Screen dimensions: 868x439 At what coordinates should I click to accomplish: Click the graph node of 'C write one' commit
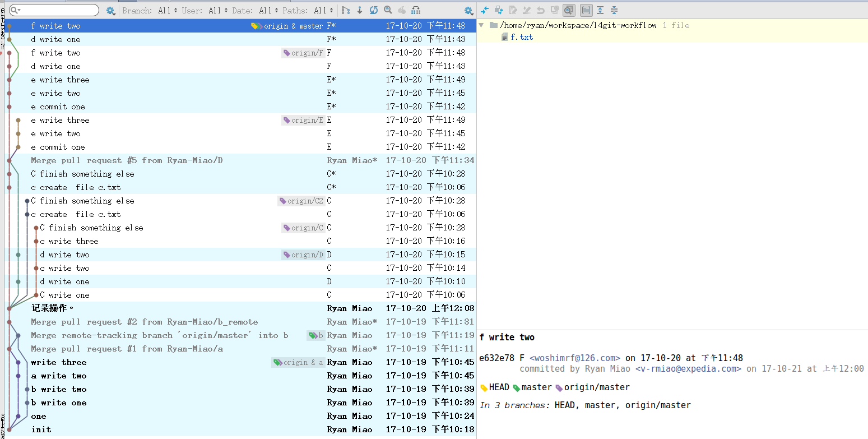click(36, 295)
